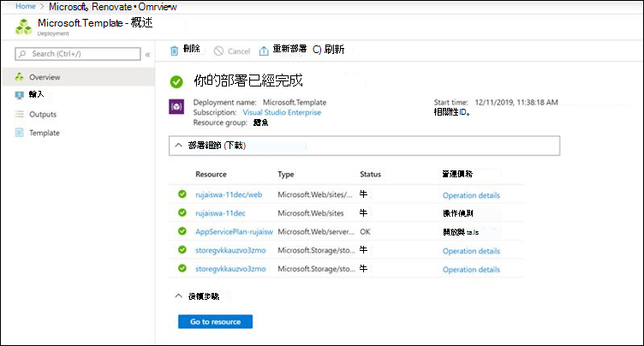Click the search magnifier icon
The height and width of the screenshot is (346, 644).
point(22,54)
